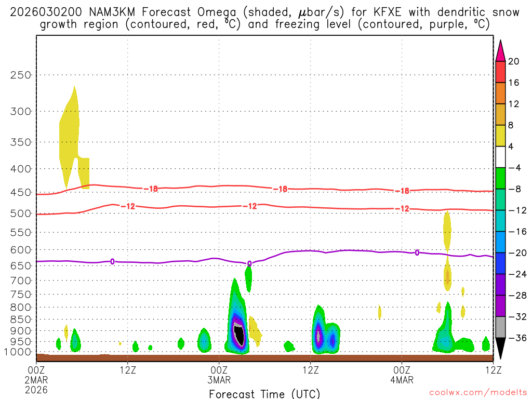Click the black arrow below the colorbar
Screen dimensions: 532x399
pyautogui.click(x=500, y=349)
